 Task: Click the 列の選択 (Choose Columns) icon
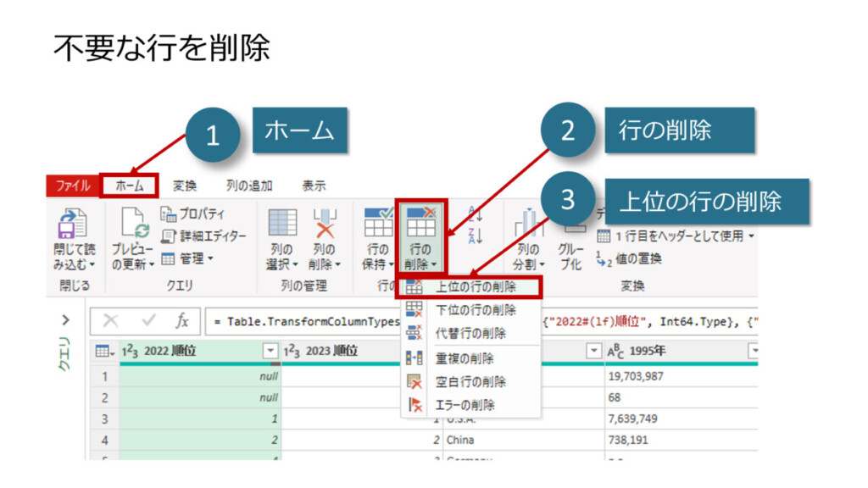[x=281, y=225]
